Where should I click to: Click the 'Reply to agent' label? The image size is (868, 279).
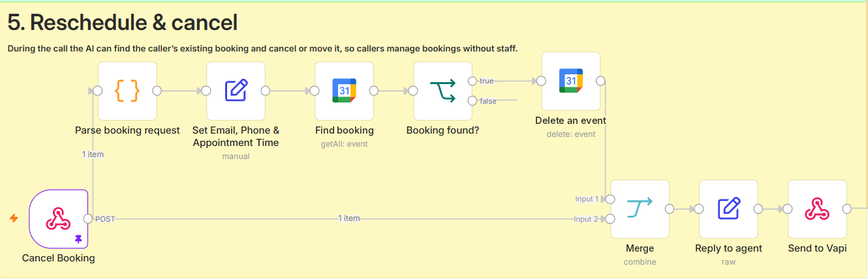click(728, 248)
